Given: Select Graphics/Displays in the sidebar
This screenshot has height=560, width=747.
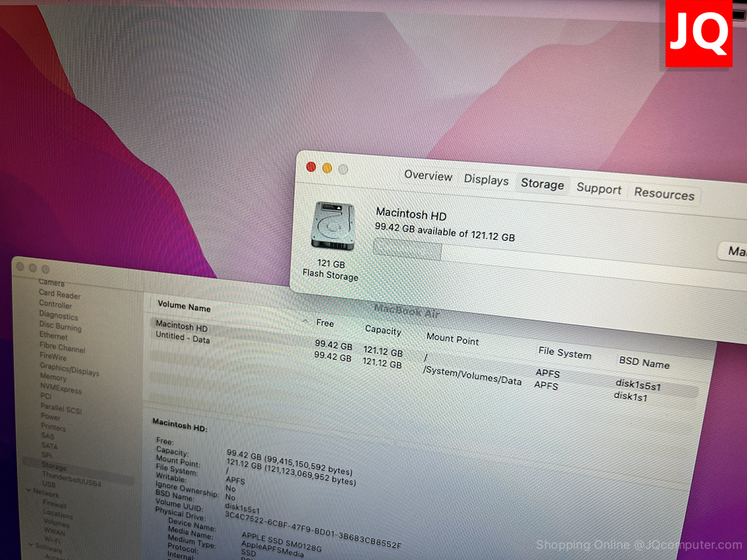Looking at the screenshot, I should (x=70, y=370).
